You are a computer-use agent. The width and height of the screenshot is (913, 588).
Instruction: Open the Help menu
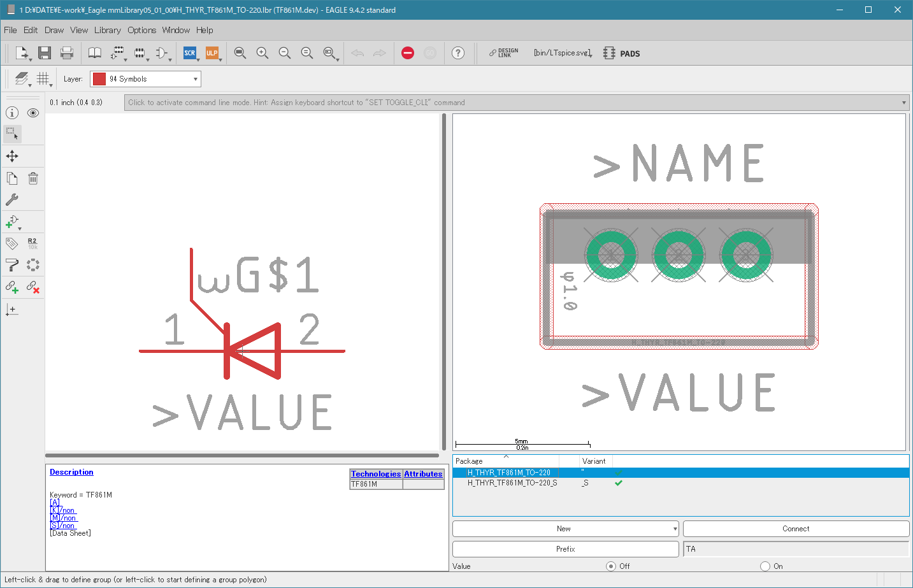click(x=205, y=30)
